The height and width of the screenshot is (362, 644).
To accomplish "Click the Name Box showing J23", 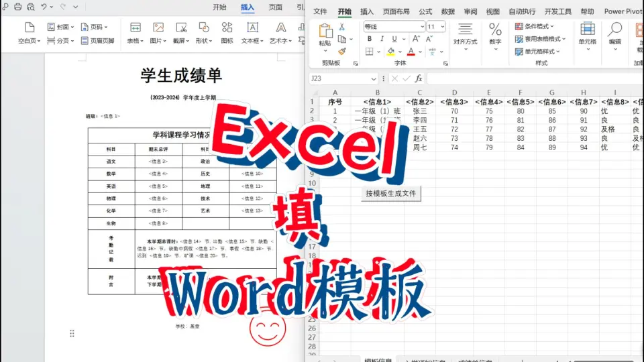I will click(343, 78).
